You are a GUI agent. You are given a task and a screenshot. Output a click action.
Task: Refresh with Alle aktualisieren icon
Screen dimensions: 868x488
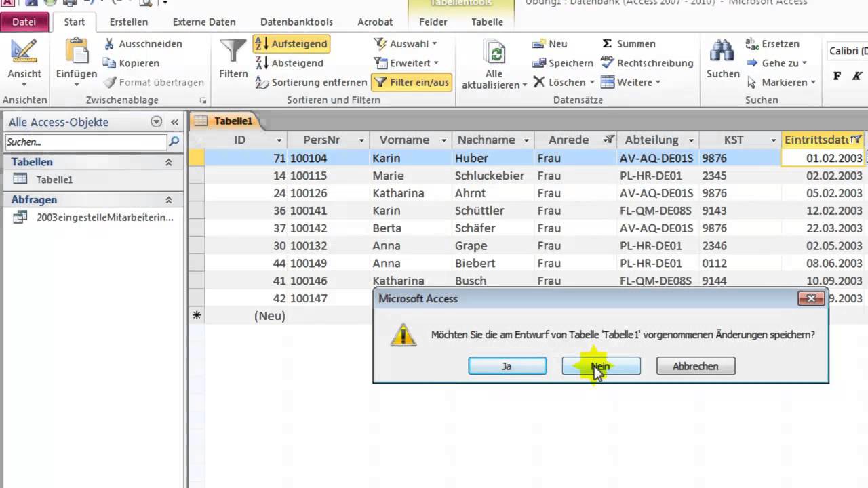click(x=494, y=53)
